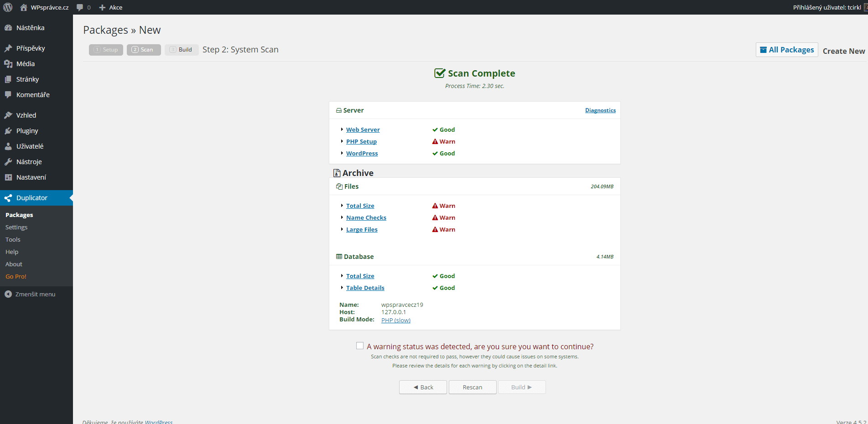Click the Server section icon
The image size is (868, 424).
tap(339, 110)
